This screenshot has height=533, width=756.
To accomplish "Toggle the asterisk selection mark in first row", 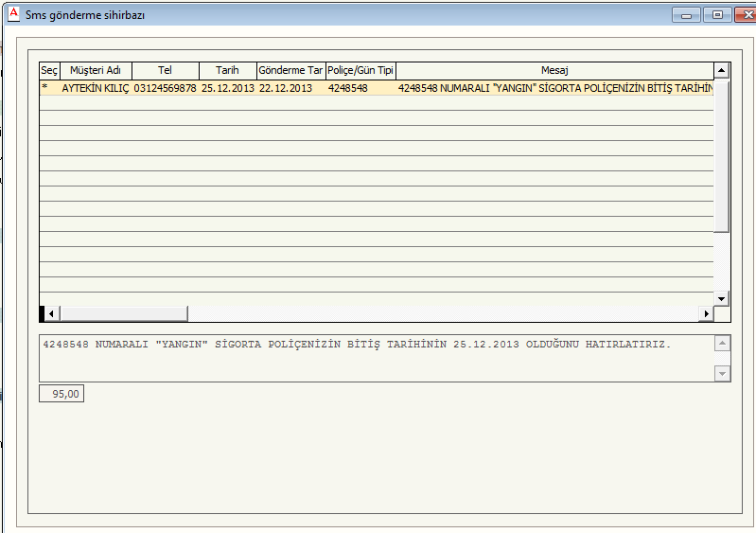I will [44, 88].
